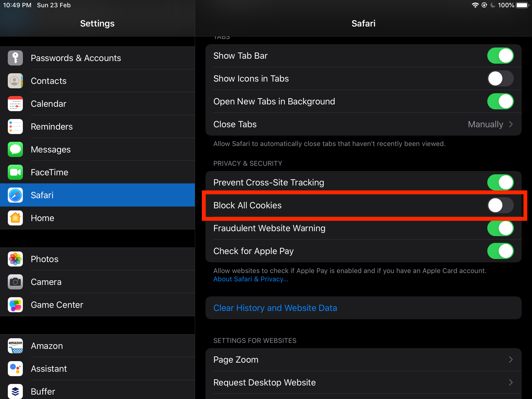Image resolution: width=532 pixels, height=399 pixels.
Task: Tap the Safari settings icon in sidebar
Action: point(16,195)
